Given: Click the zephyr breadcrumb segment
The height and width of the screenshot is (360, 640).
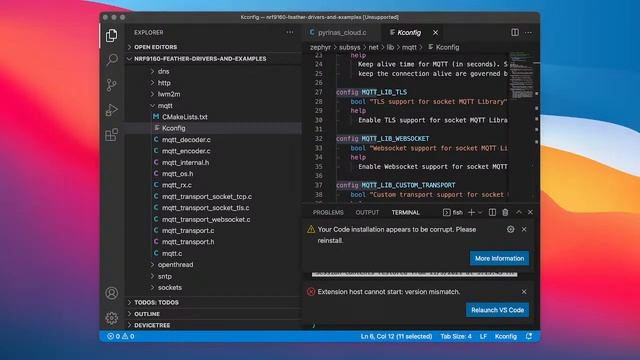Looking at the screenshot, I should (320, 47).
